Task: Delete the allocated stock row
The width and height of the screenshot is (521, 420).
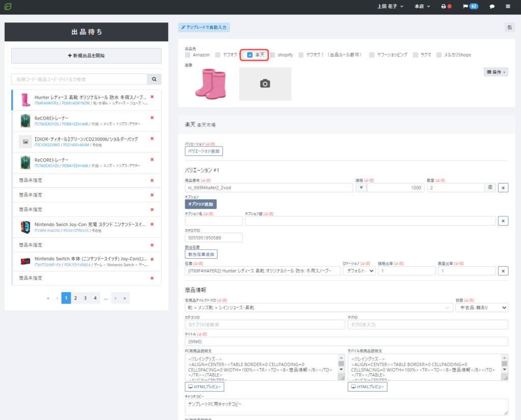Action: (x=503, y=271)
